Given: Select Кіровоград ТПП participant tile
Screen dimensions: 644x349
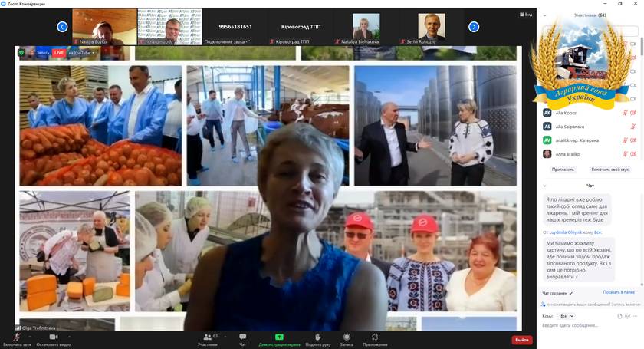Looking at the screenshot, I should point(301,27).
